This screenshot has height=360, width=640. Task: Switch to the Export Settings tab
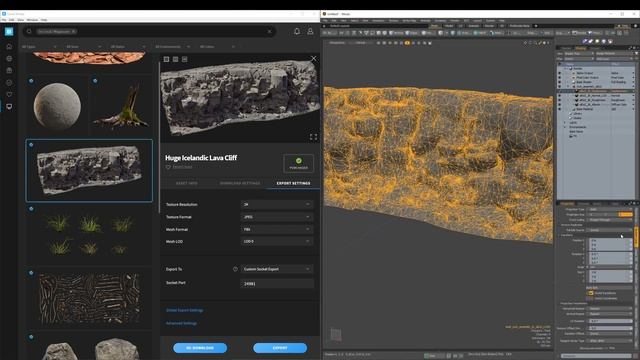[x=293, y=183]
